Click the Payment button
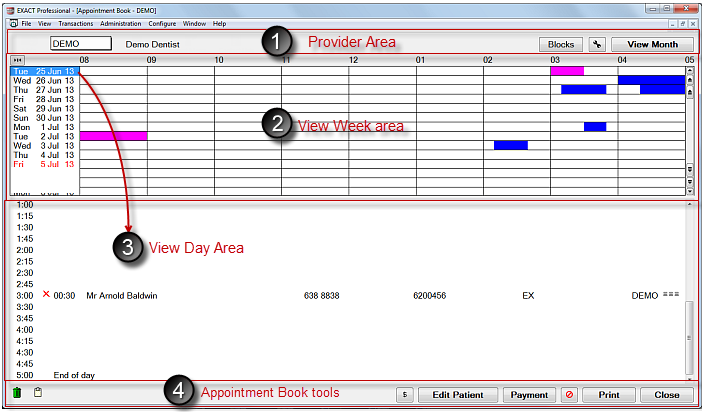Screen dimensions: 704x412 point(529,395)
